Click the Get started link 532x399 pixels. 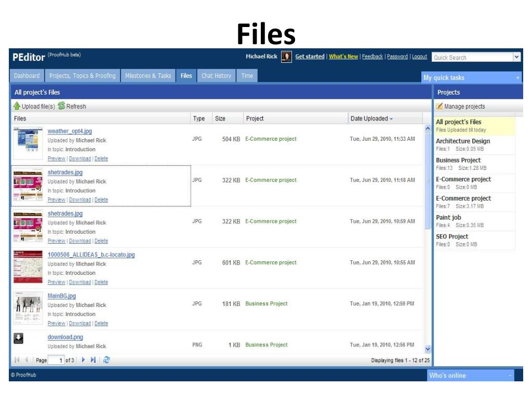point(310,56)
